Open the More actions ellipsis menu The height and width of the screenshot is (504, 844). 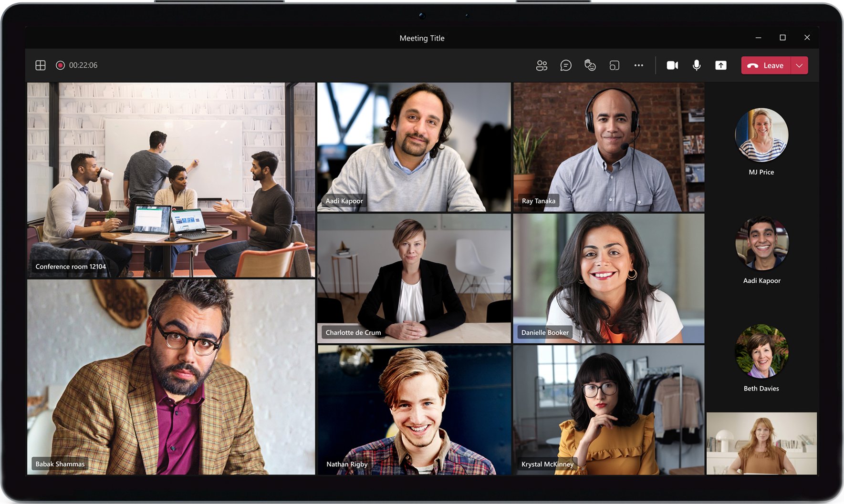[x=639, y=65]
